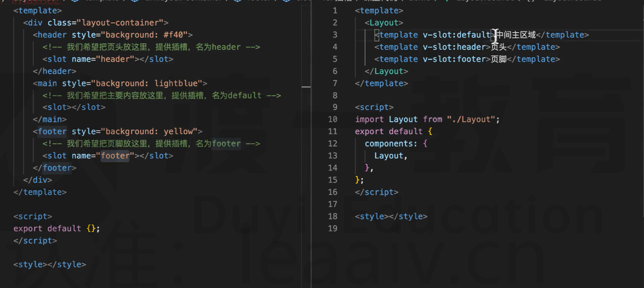This screenshot has height=288, width=644.
Task: Click Layout, entry on line 13
Action: (x=391, y=156)
